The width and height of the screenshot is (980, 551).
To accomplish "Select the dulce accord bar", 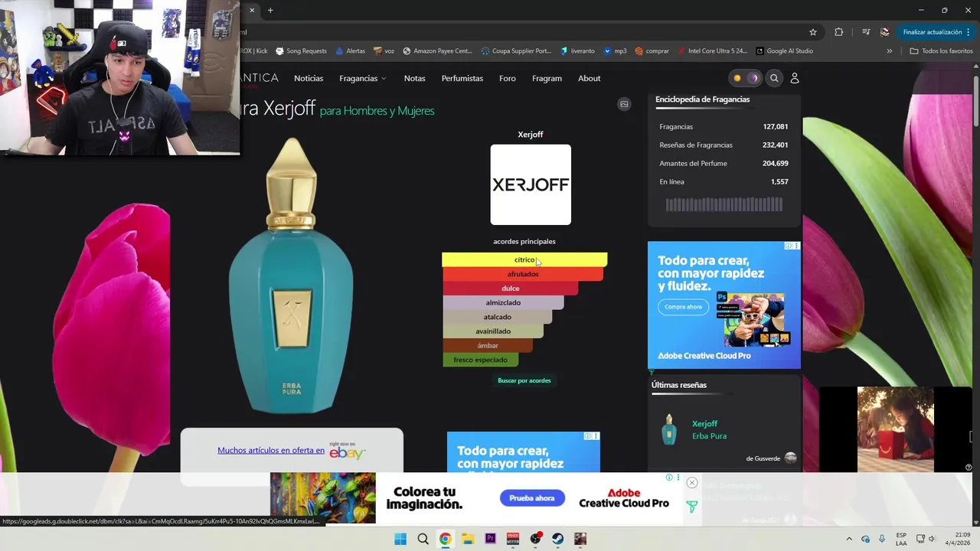I will [x=510, y=289].
